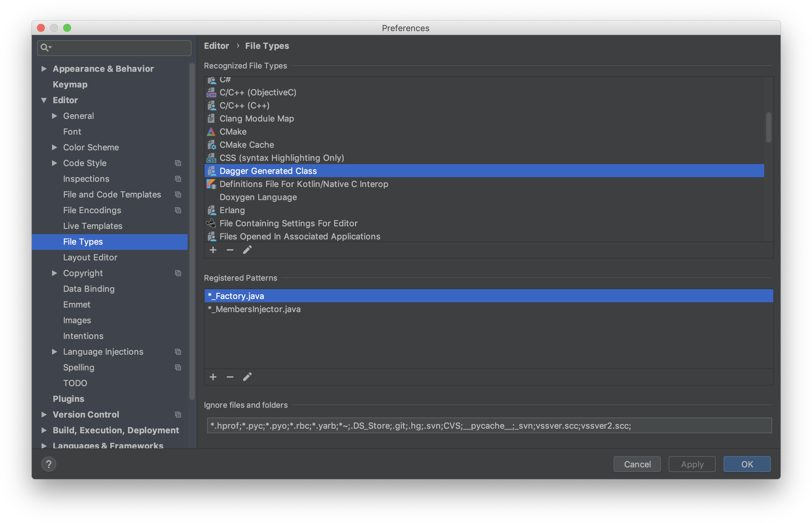Select the *_MembersInjector.java pattern
812x523 pixels.
pyautogui.click(x=489, y=309)
